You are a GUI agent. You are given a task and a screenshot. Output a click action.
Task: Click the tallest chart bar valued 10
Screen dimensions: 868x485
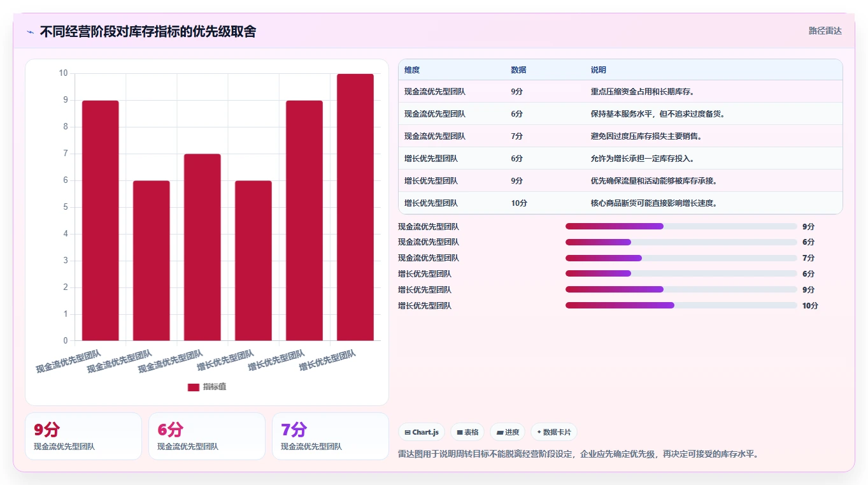[355, 207]
